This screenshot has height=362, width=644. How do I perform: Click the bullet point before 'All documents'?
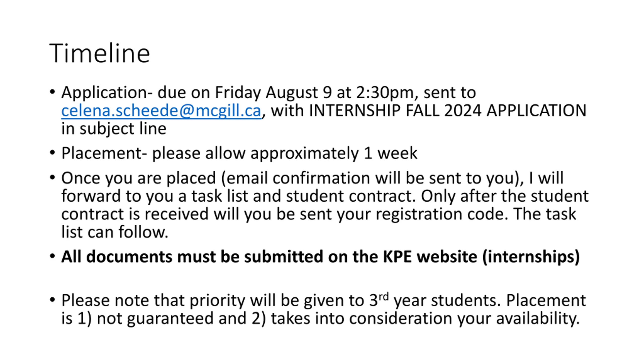[52, 256]
